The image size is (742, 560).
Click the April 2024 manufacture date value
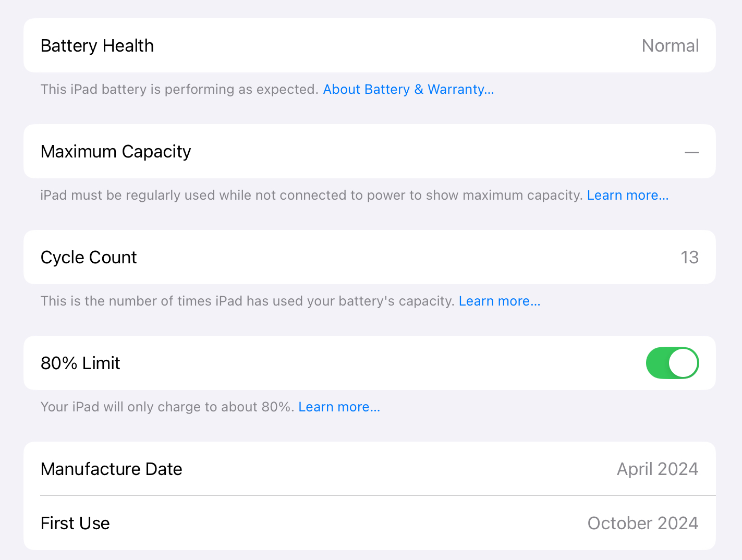tap(658, 469)
